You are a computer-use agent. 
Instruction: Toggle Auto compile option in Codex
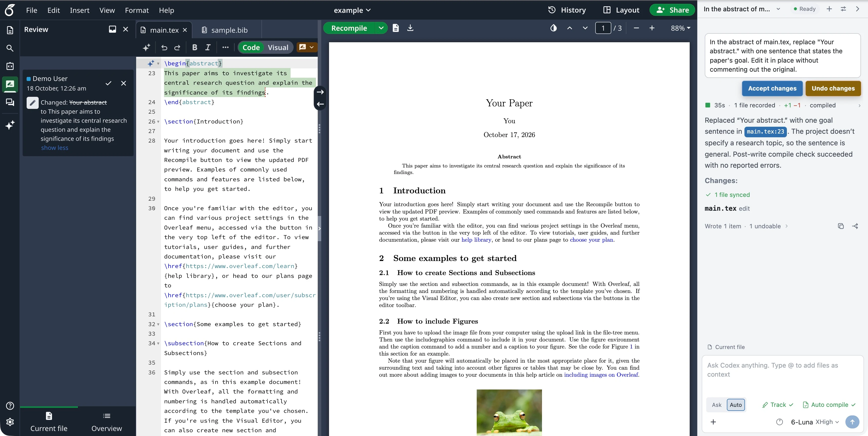(x=829, y=405)
